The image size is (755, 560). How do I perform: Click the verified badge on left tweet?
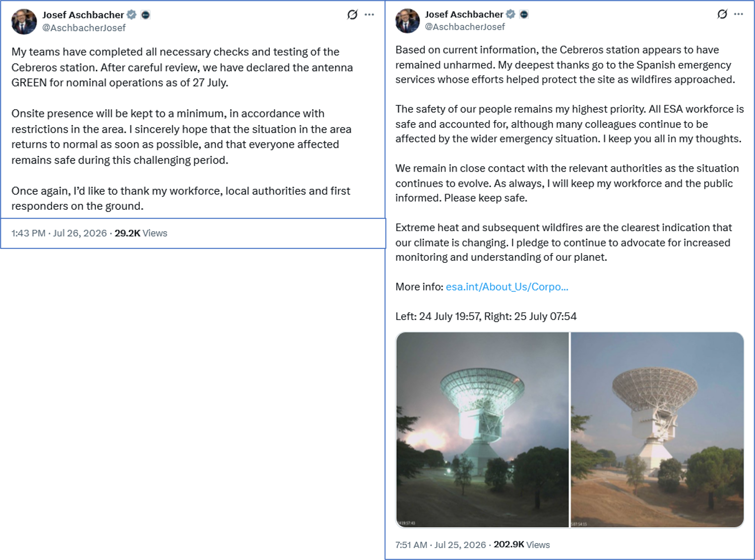tap(131, 15)
